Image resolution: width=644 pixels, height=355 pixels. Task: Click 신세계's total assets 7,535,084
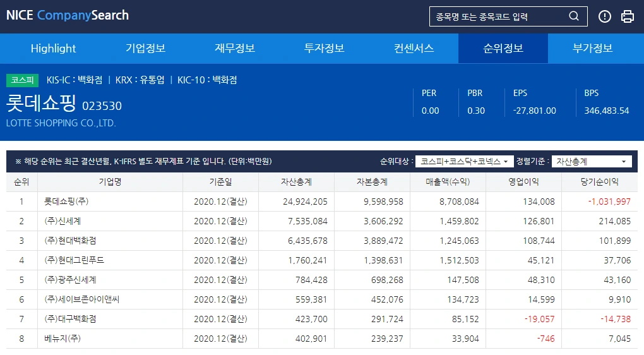(307, 221)
